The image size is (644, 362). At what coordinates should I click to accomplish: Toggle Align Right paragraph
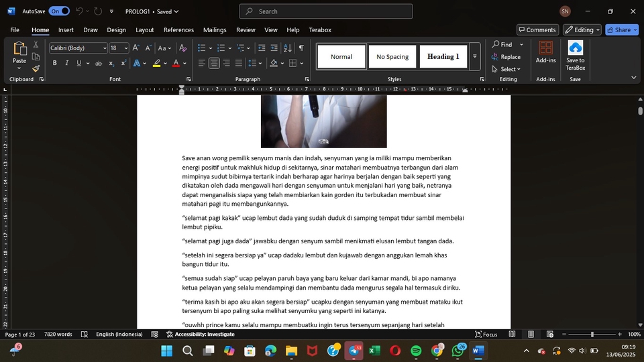tap(226, 63)
